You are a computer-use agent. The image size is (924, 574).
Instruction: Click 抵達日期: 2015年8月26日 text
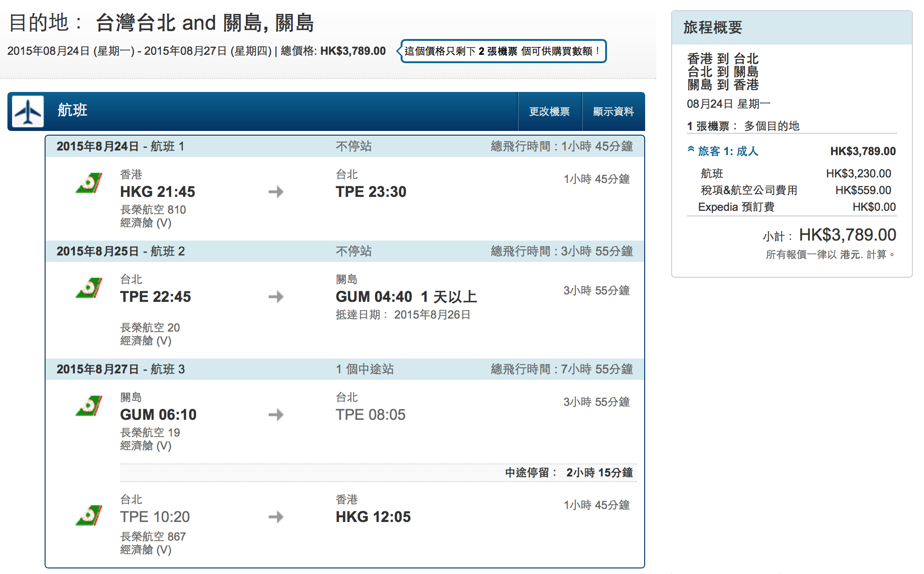pos(403,315)
